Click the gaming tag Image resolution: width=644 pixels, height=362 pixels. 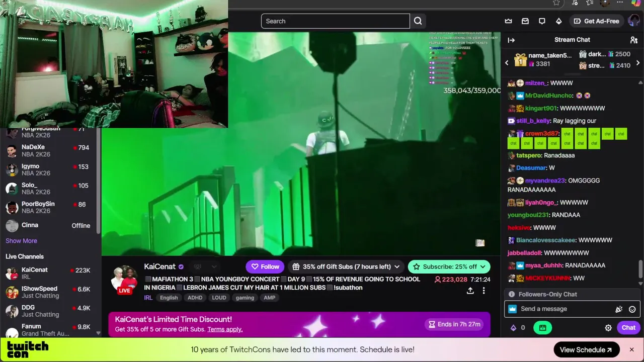[x=245, y=298]
